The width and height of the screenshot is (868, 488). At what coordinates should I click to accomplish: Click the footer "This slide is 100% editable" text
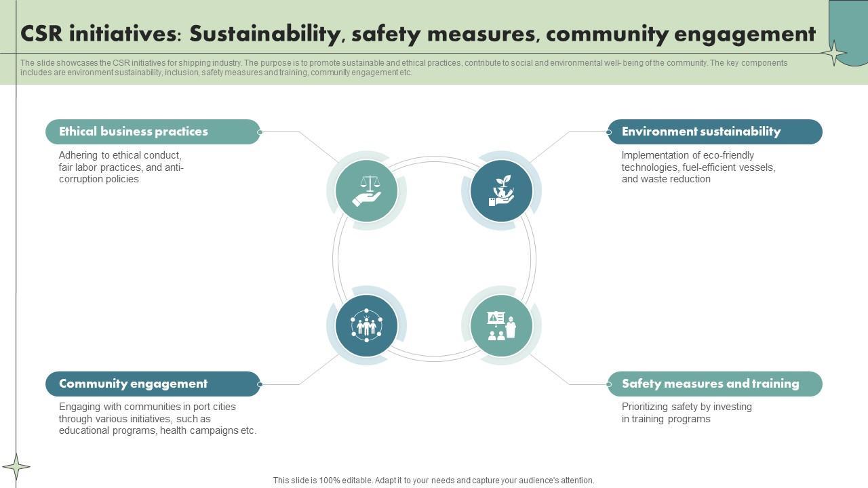(x=434, y=481)
